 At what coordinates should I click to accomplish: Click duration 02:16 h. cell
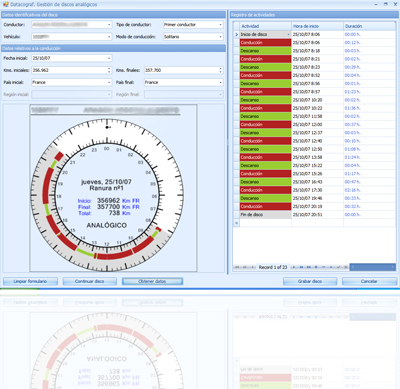click(369, 190)
